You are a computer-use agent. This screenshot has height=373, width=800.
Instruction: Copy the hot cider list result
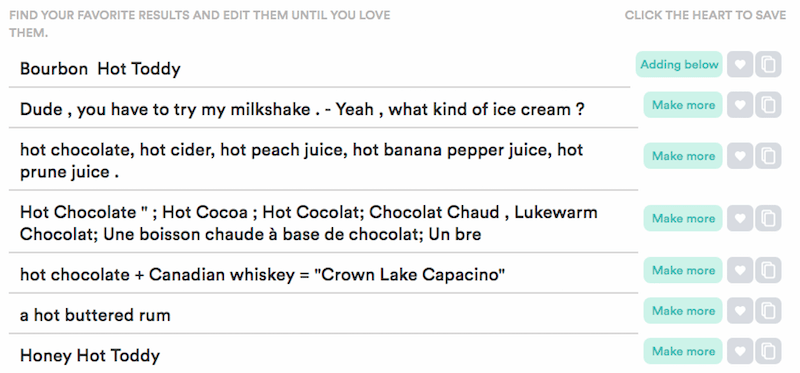(768, 156)
